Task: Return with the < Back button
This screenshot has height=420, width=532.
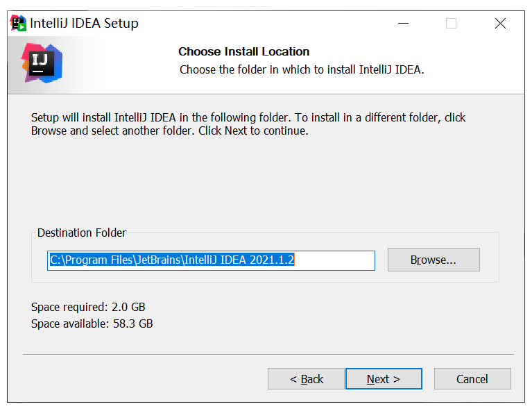Action: [306, 378]
